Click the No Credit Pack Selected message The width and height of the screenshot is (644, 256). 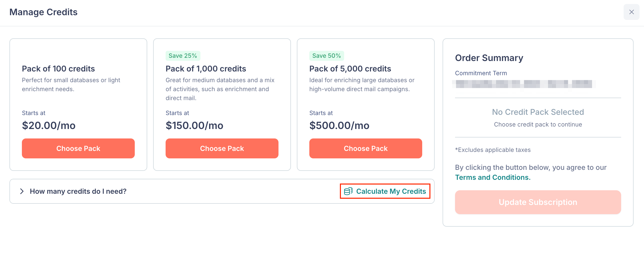[x=538, y=112]
